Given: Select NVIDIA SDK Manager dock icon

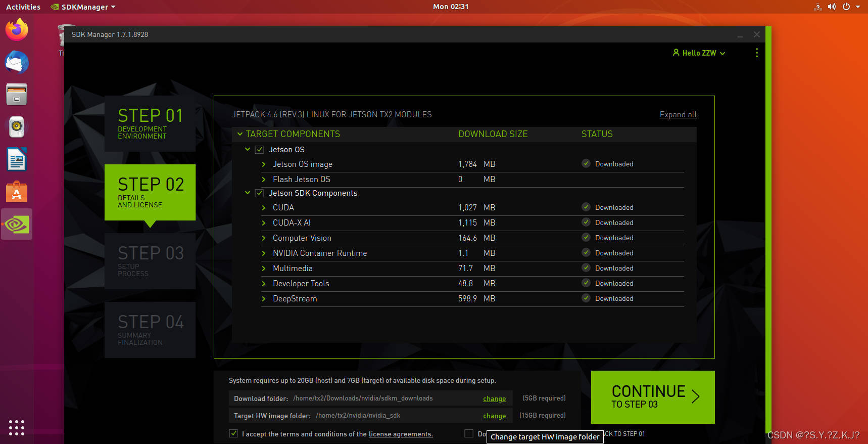Looking at the screenshot, I should (17, 224).
